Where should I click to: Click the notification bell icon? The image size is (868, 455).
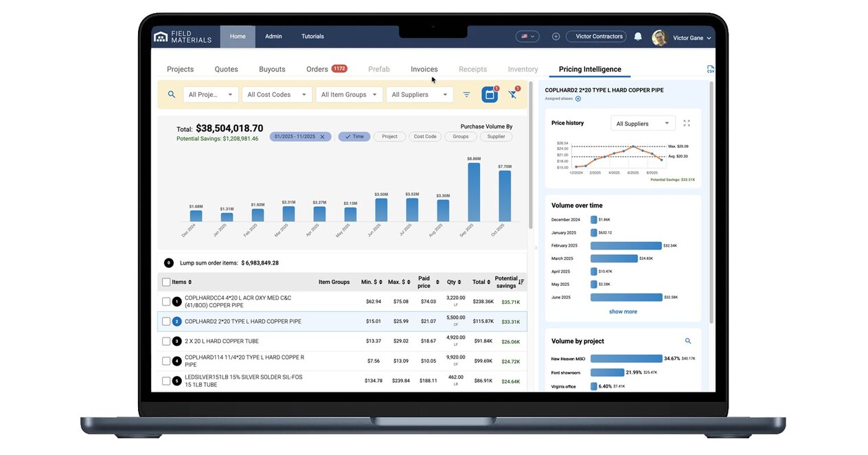(x=637, y=36)
